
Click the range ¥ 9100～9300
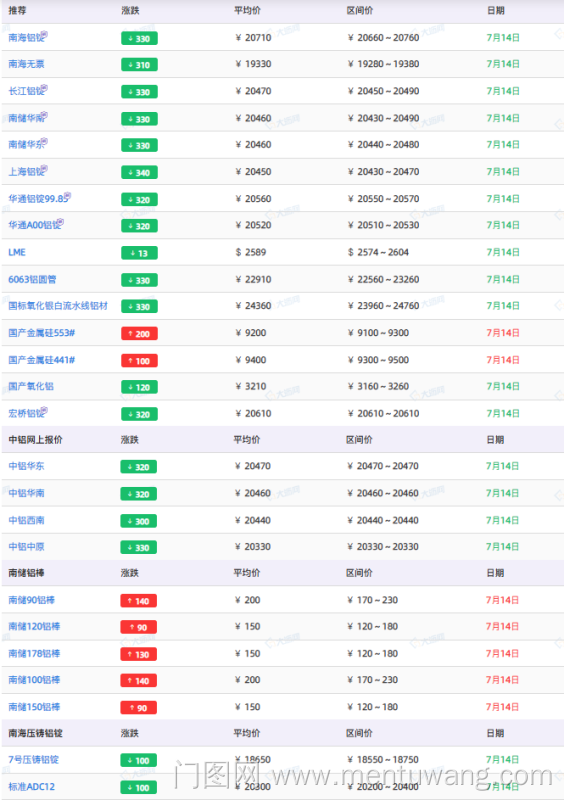point(378,333)
